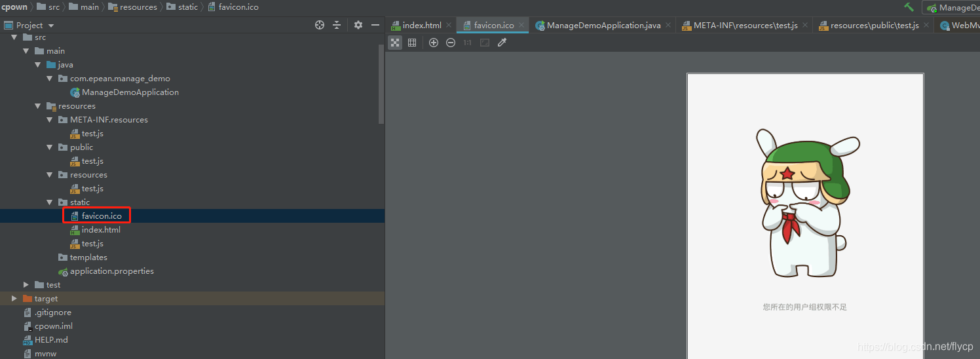
Task: Click the Build project hammer icon
Action: click(x=909, y=7)
